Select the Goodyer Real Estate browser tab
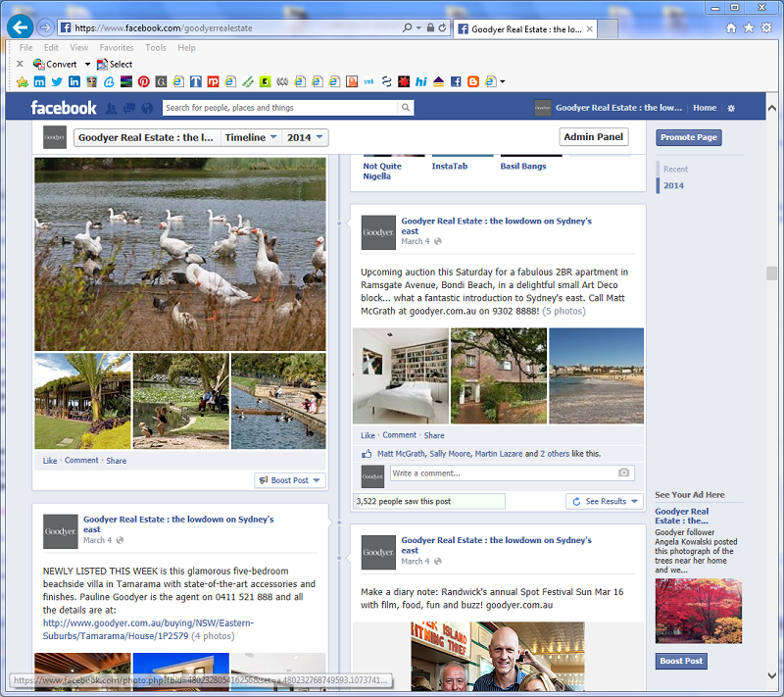 click(x=525, y=29)
